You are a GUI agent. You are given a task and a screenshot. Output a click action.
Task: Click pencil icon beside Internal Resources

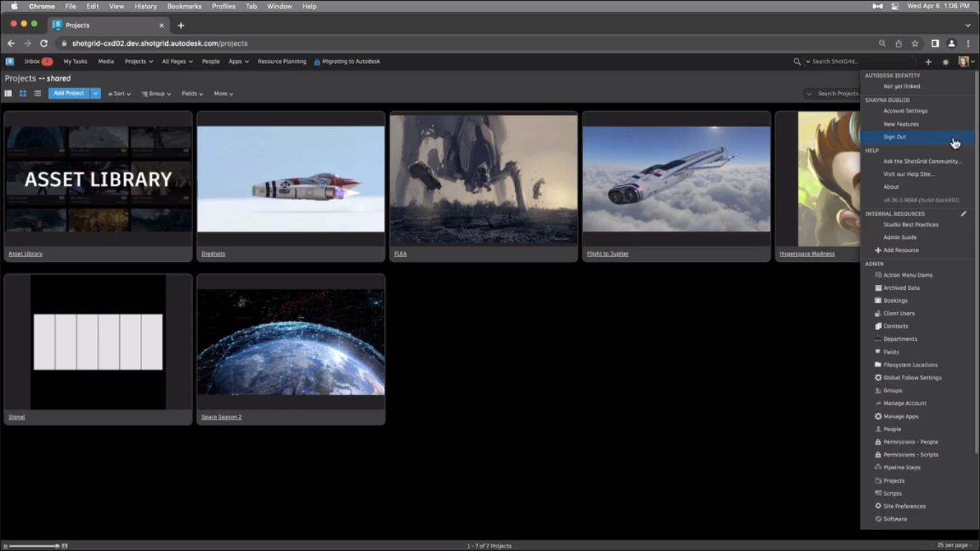point(963,214)
